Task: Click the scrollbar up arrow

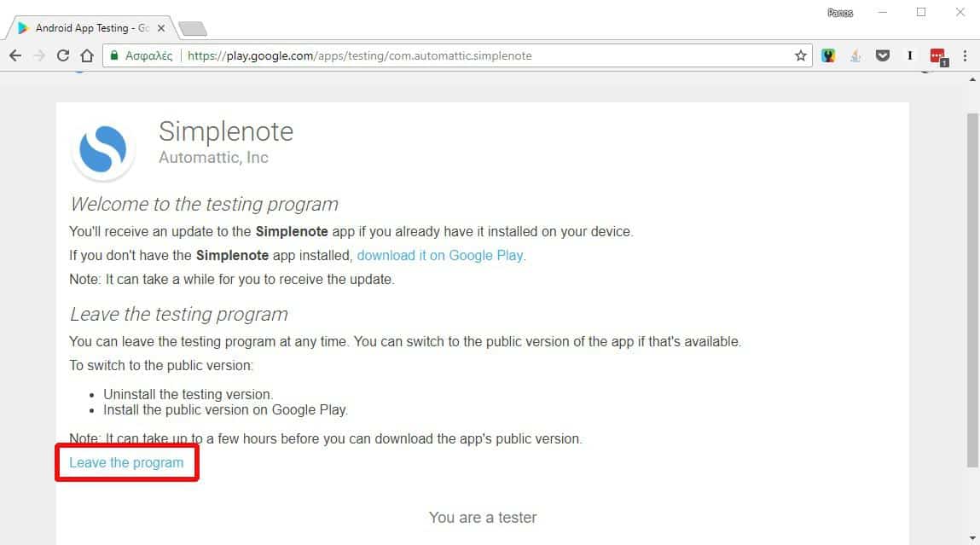Action: click(x=972, y=79)
